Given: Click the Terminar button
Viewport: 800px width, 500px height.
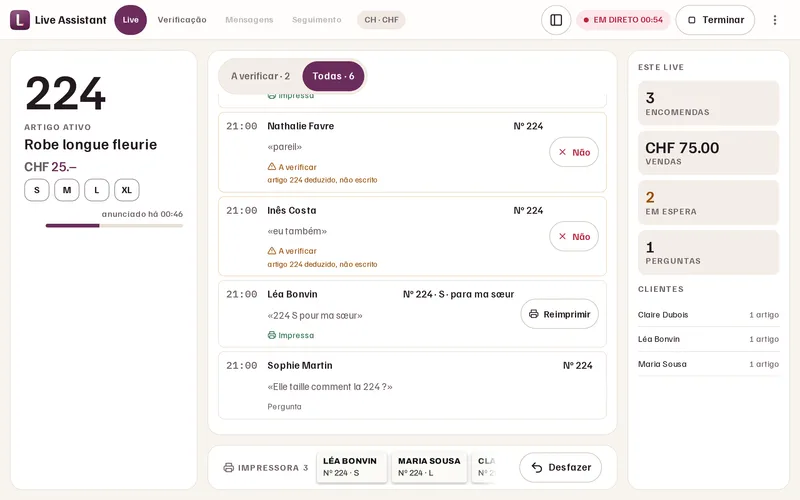Looking at the screenshot, I should (715, 20).
